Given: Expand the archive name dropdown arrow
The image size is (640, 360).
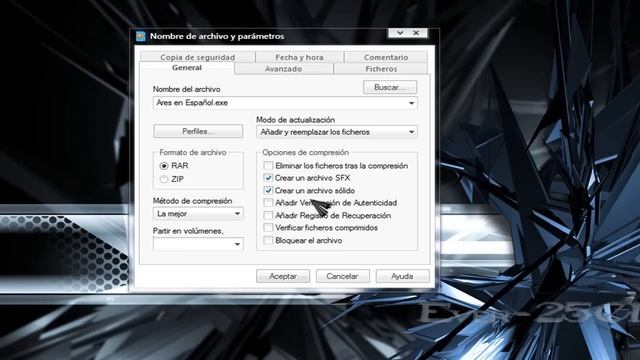Looking at the screenshot, I should tap(411, 103).
